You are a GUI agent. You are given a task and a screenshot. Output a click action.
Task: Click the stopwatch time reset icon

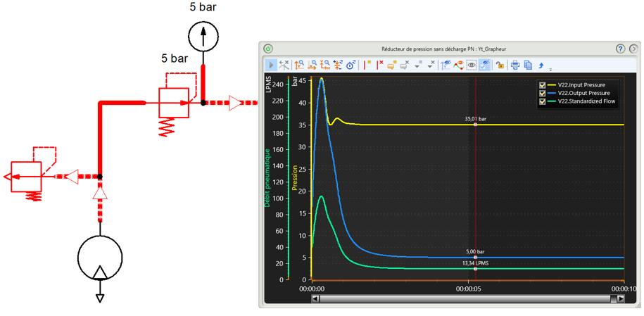coord(351,65)
